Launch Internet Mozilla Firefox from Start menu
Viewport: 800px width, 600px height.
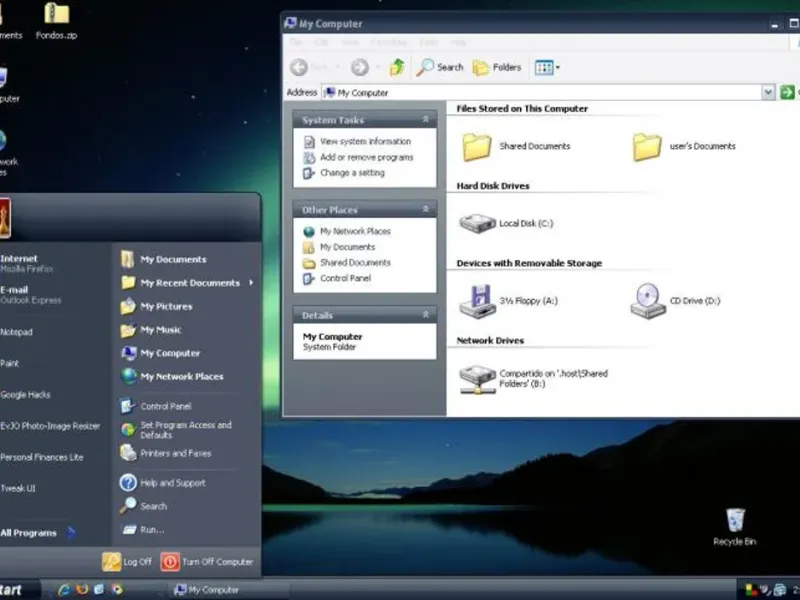click(x=27, y=263)
